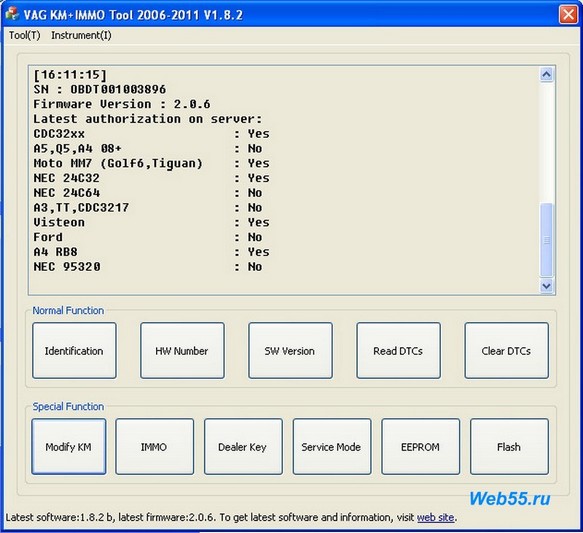Read the HW Number
The image size is (583, 533).
pos(182,351)
